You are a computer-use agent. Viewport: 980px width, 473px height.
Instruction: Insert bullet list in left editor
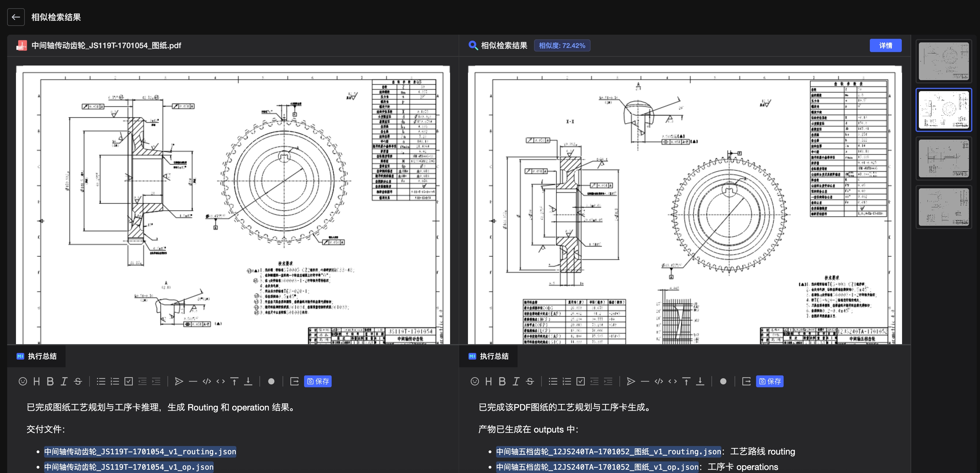tap(101, 381)
